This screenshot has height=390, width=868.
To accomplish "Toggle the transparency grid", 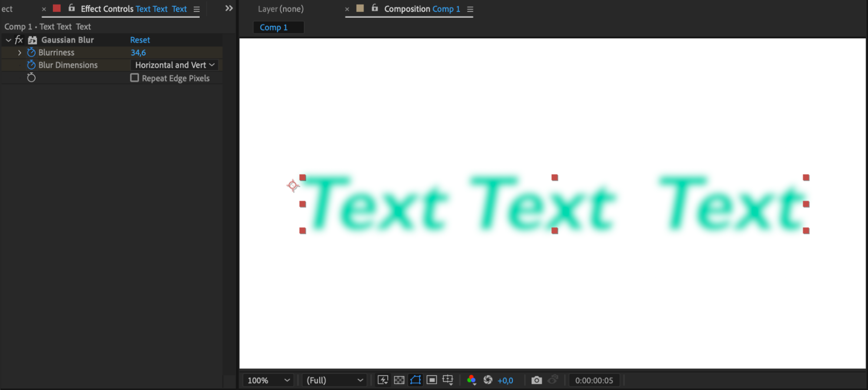I will (399, 380).
